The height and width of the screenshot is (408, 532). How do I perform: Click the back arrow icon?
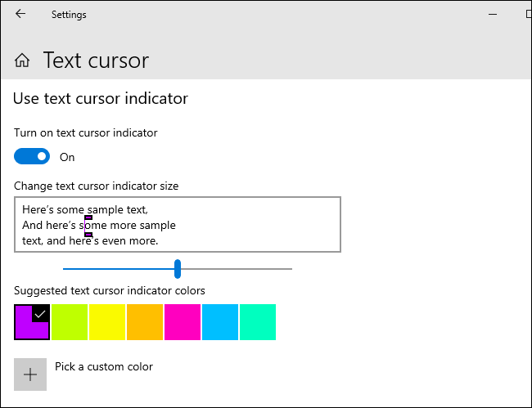click(20, 14)
